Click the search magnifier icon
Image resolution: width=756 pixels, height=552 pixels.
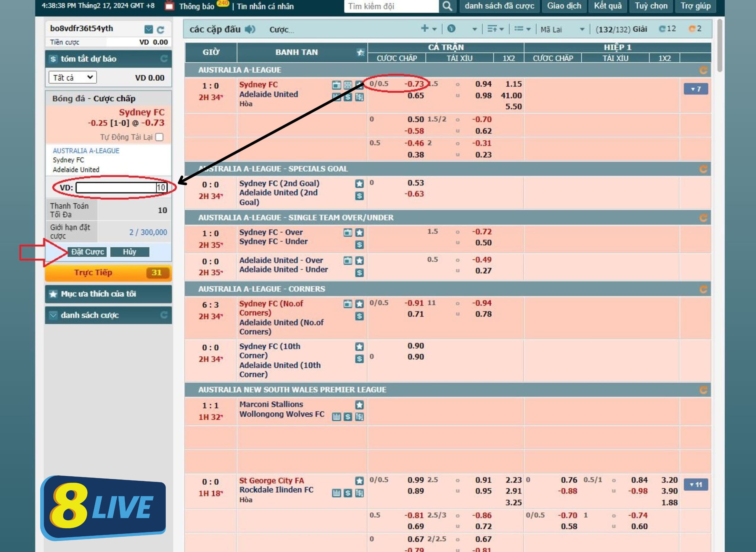point(447,6)
